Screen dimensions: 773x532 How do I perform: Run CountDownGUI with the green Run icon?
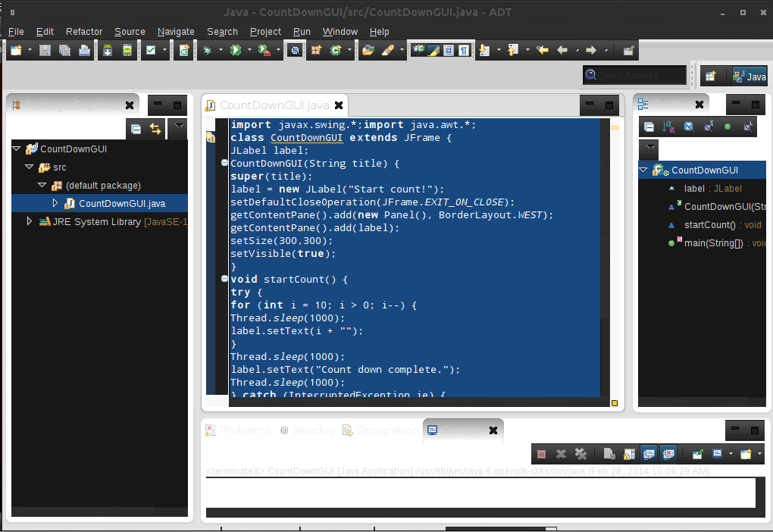(x=235, y=50)
